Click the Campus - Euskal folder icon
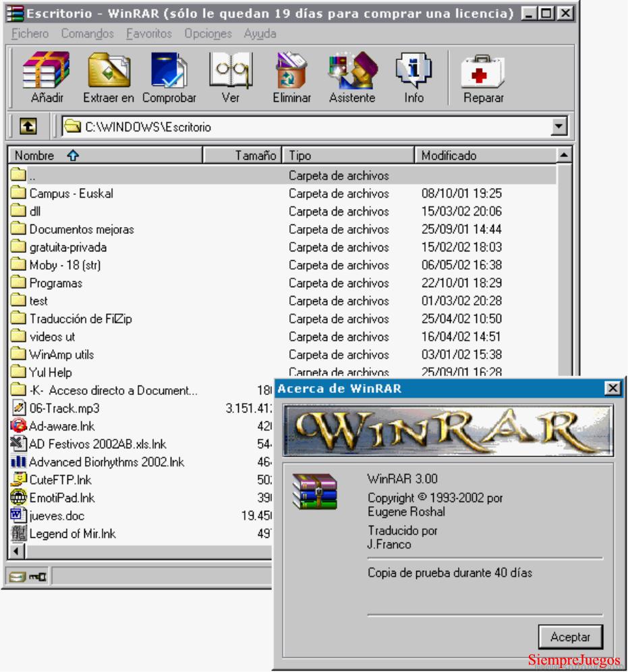 coord(18,192)
